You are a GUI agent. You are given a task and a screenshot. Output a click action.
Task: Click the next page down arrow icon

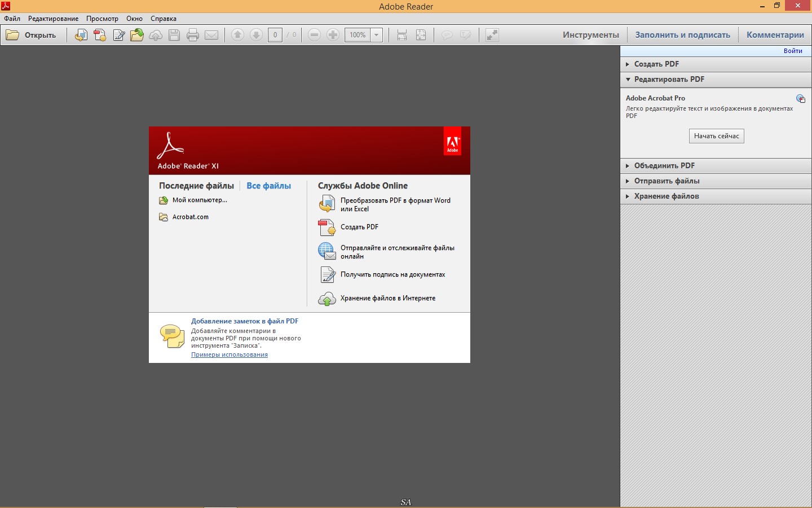(x=256, y=35)
